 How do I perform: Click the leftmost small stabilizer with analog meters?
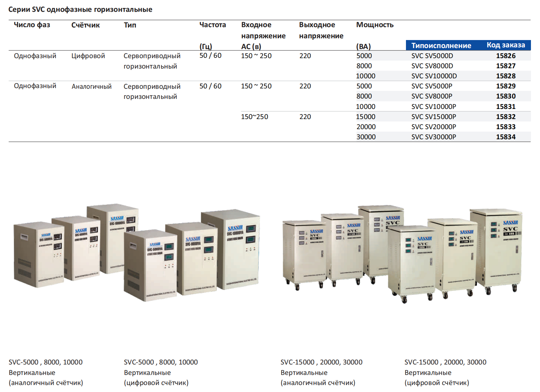(x=38, y=254)
